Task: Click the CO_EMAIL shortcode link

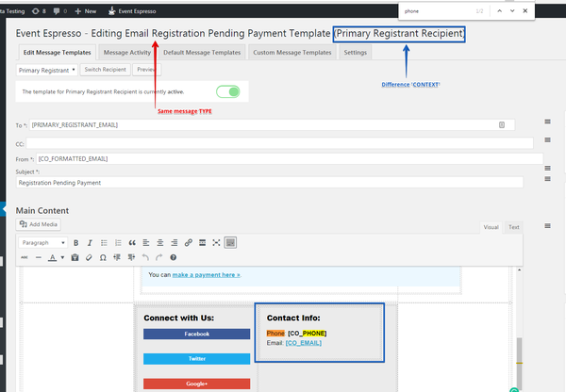Action: pyautogui.click(x=303, y=343)
